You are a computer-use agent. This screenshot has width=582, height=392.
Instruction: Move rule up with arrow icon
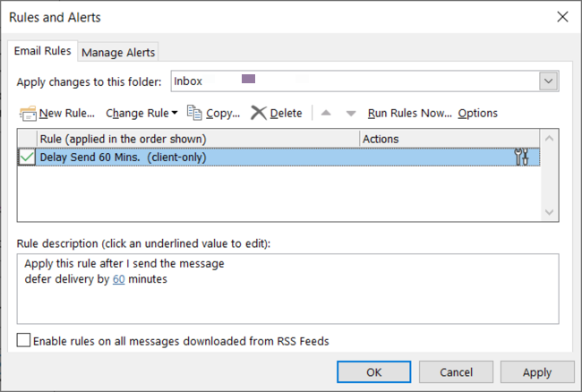(x=326, y=114)
